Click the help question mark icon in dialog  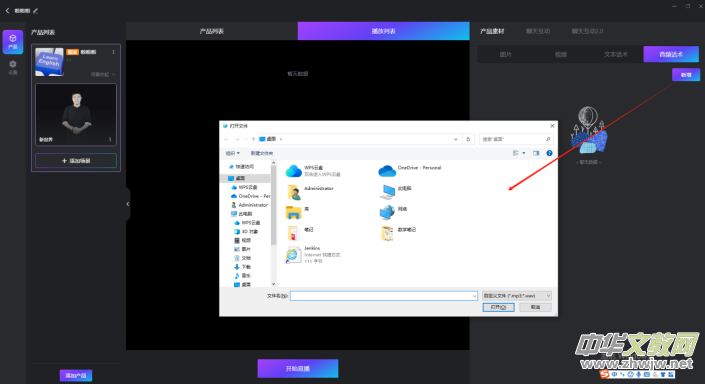click(549, 153)
